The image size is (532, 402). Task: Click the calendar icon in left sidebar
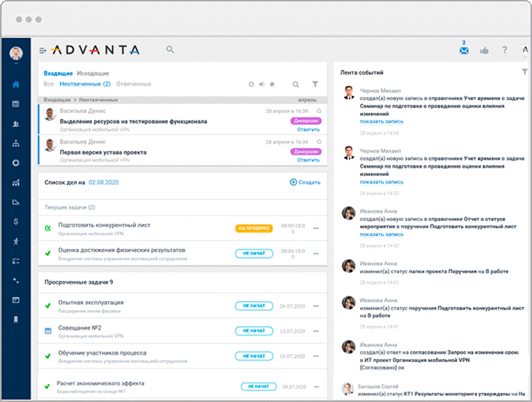point(16,104)
